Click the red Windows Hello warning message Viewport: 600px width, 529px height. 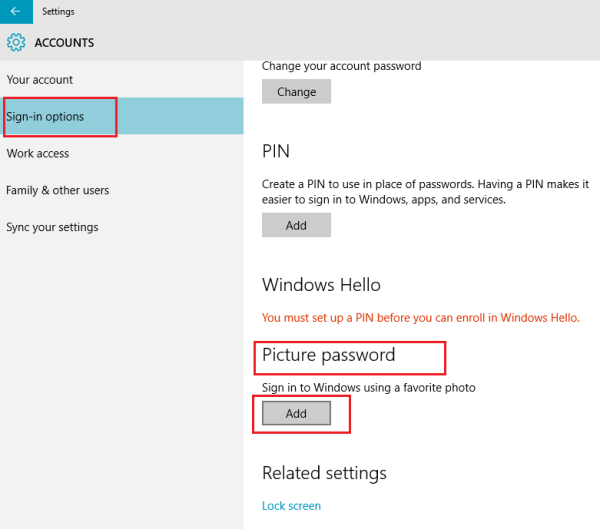421,318
